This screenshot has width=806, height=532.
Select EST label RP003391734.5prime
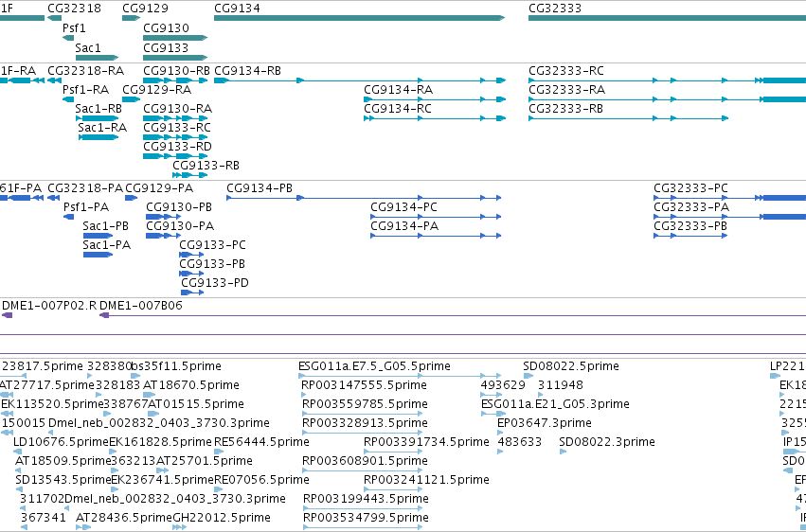[426, 443]
